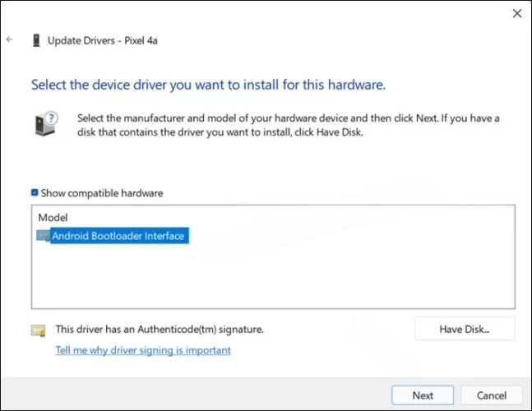Close the Update Drivers dialog

point(516,13)
